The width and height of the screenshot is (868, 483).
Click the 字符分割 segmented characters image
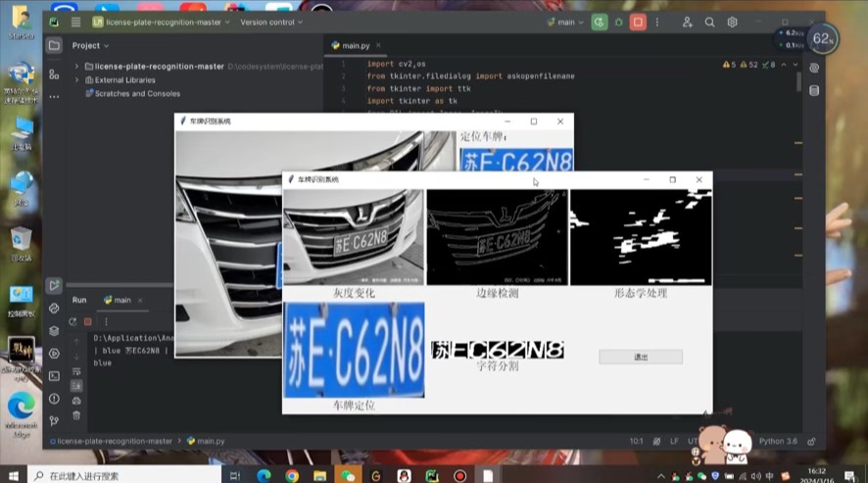(497, 350)
